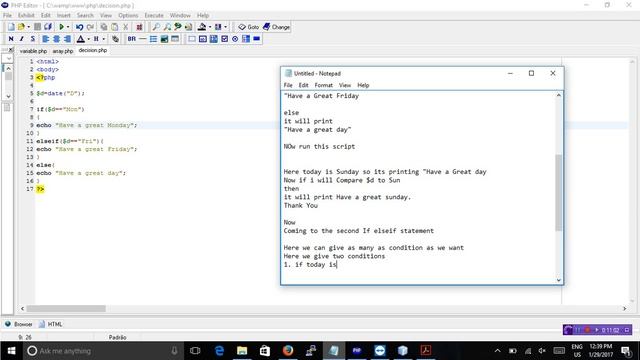This screenshot has width=640, height=360.
Task: Insert an image with the picture icon
Action: [164, 39]
